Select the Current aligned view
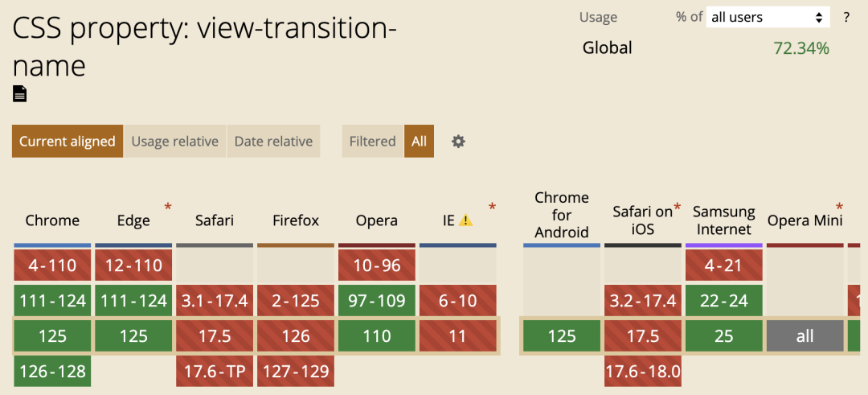The height and width of the screenshot is (395, 868). [x=68, y=142]
